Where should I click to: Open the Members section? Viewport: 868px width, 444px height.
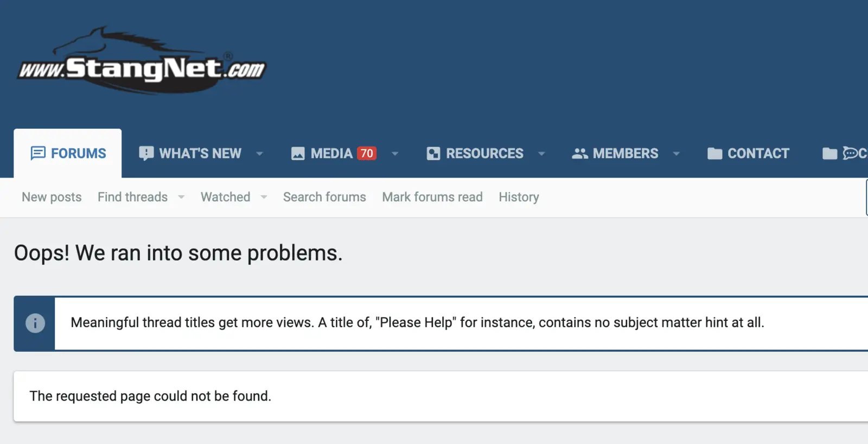tap(625, 154)
